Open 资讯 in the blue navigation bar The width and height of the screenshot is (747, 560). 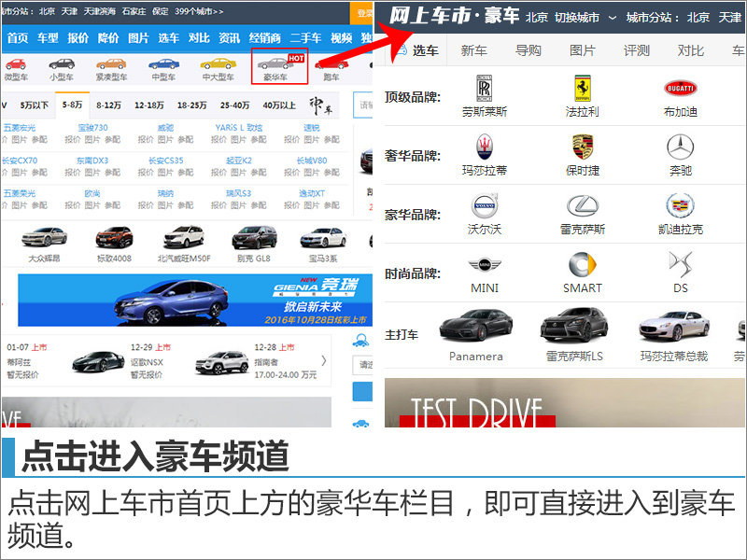(x=229, y=37)
